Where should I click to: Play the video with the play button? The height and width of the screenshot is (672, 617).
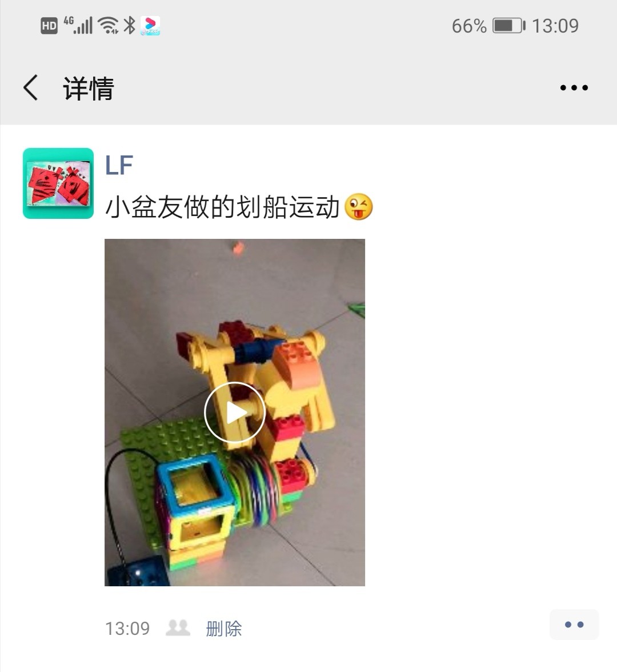click(235, 413)
